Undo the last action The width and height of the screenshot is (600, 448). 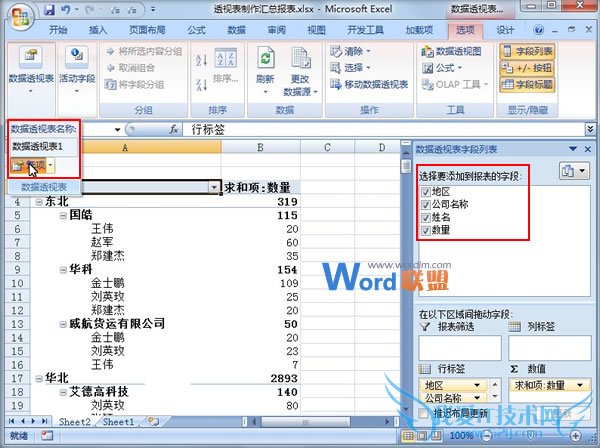pyautogui.click(x=65, y=10)
